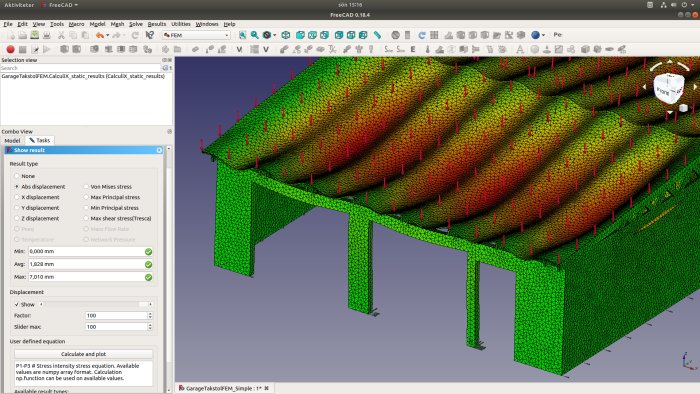Click the red macro record button
This screenshot has width=700, height=394.
pos(11,49)
